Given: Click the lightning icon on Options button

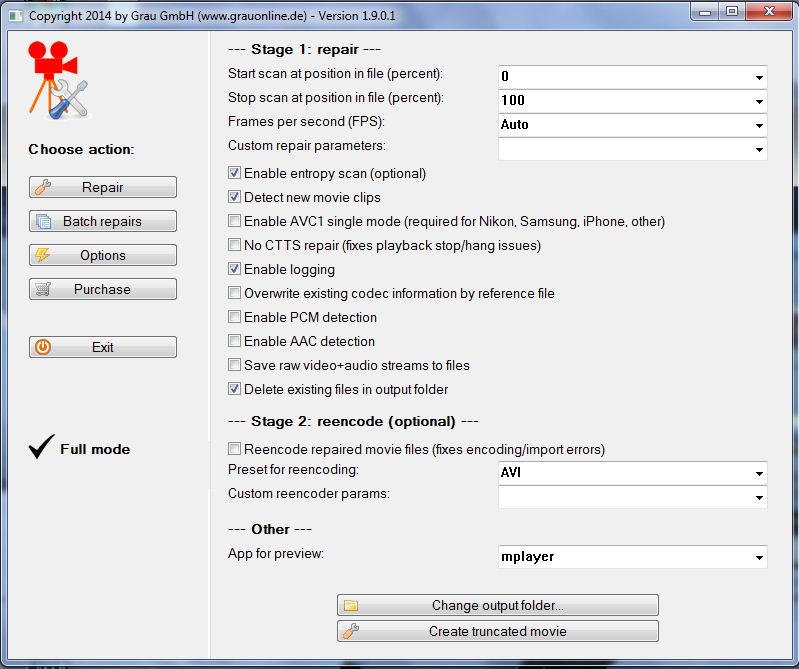Looking at the screenshot, I should click(x=42, y=256).
